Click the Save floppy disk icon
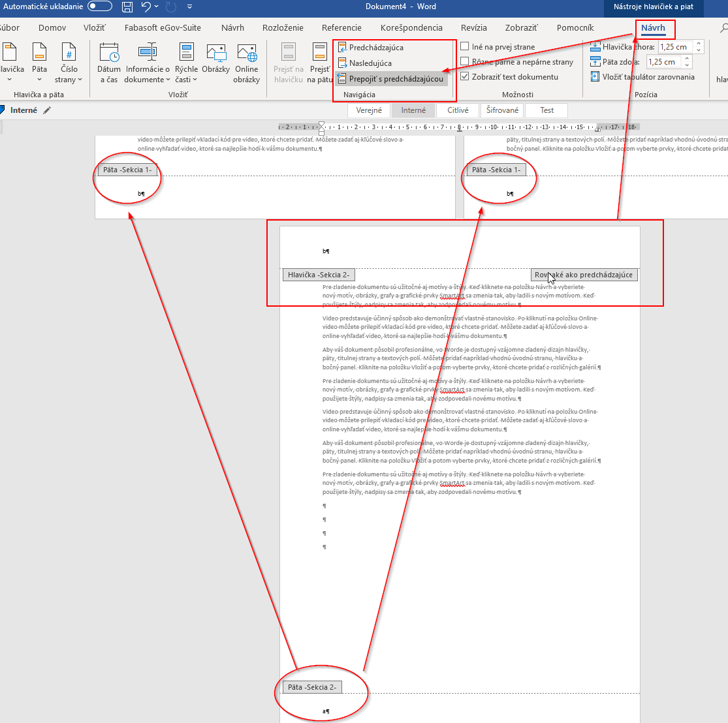728x723 pixels. point(127,7)
